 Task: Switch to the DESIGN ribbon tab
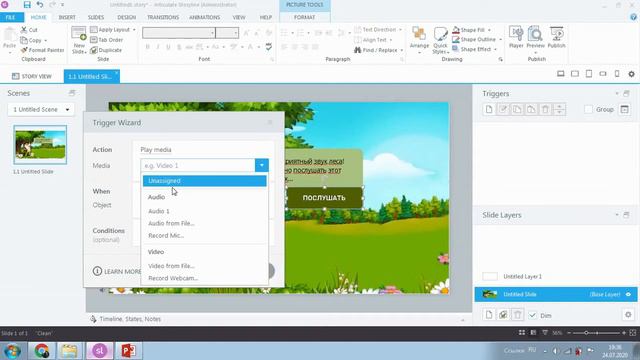[127, 17]
